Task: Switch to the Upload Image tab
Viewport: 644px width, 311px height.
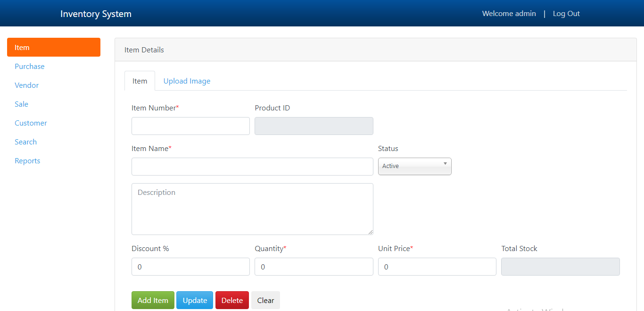Action: (x=187, y=81)
